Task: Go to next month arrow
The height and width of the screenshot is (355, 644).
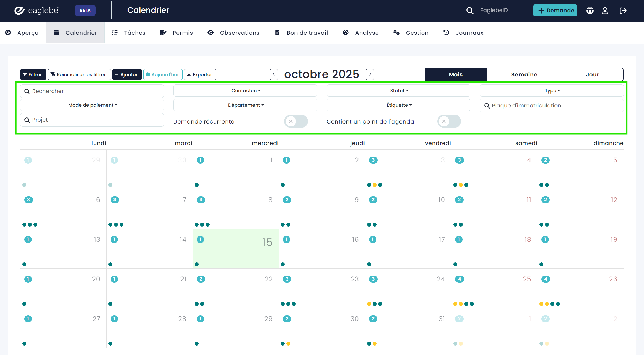Action: pyautogui.click(x=370, y=74)
